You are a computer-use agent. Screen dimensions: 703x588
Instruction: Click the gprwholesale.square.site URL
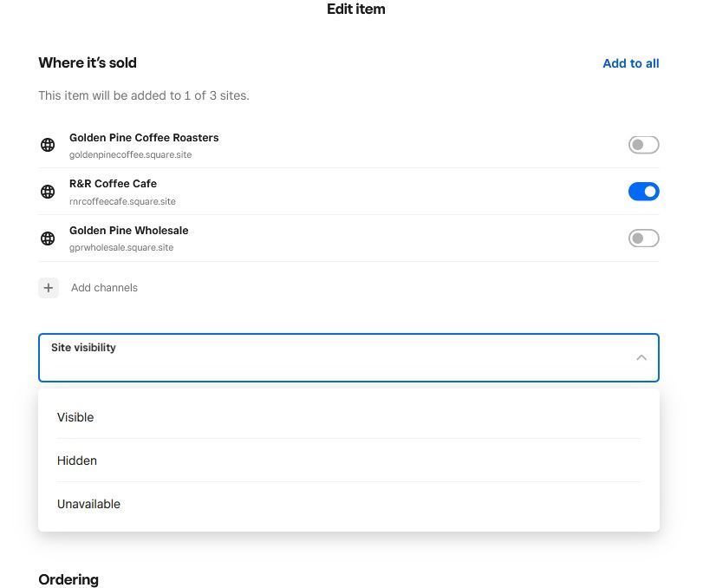click(x=121, y=248)
